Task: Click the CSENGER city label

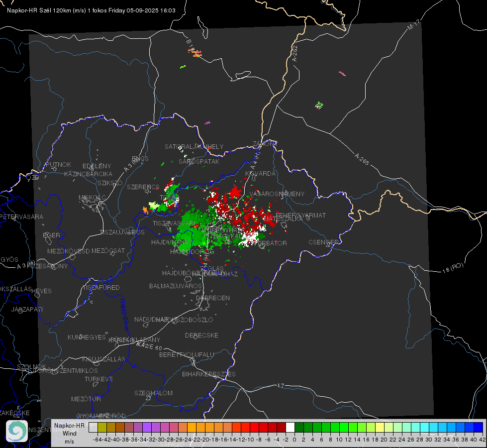Action: pyautogui.click(x=324, y=242)
